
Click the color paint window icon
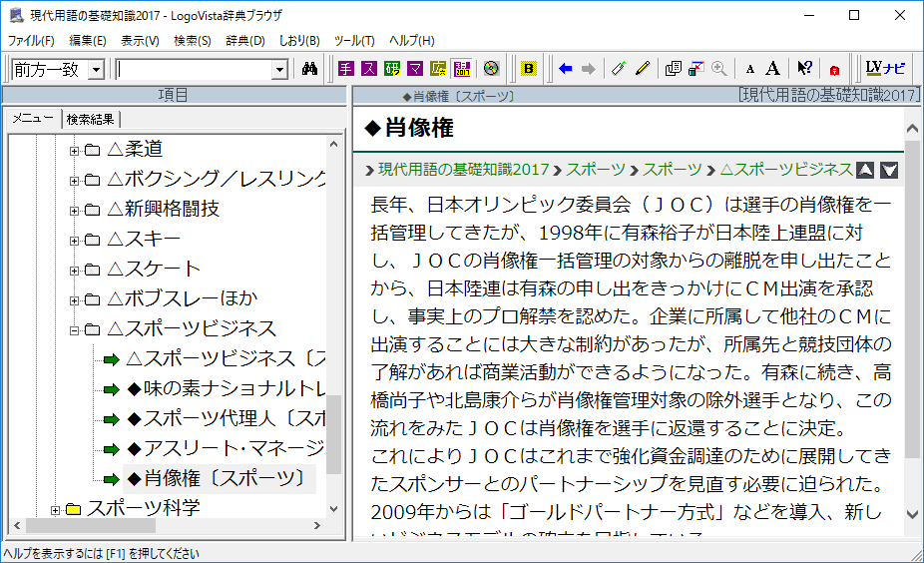695,69
